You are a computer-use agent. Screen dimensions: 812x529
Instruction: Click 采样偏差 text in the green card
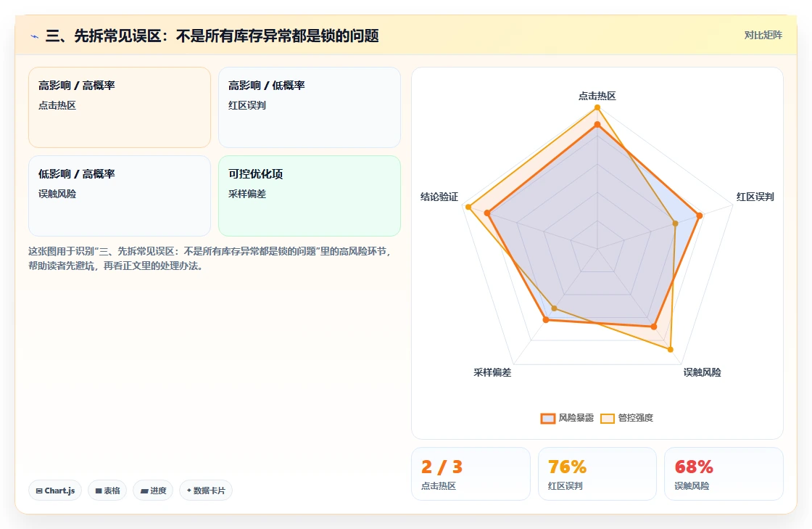click(247, 194)
